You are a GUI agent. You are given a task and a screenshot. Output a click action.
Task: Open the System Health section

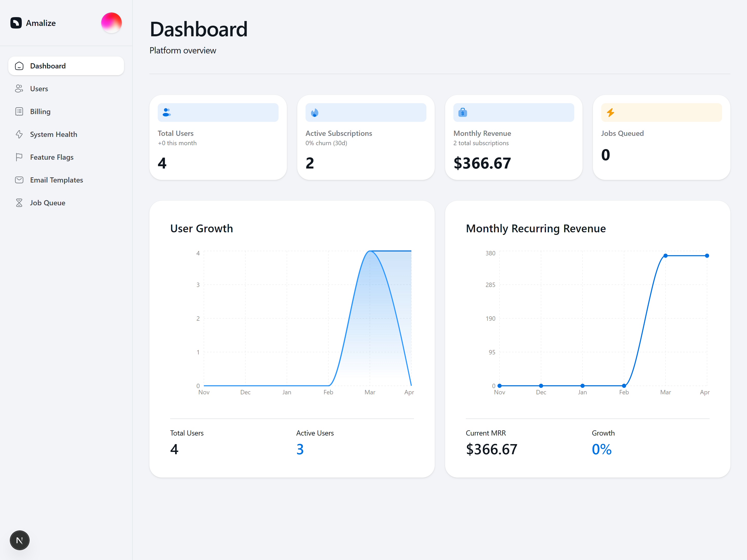(x=53, y=134)
